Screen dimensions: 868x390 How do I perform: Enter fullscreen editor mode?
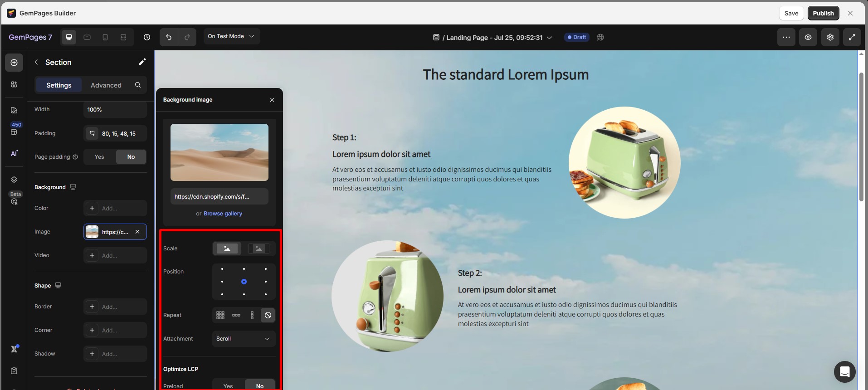(x=852, y=37)
